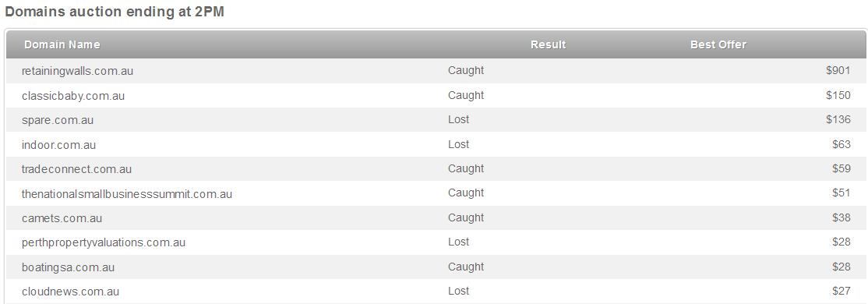Image resolution: width=868 pixels, height=304 pixels.
Task: Select classicbaby.com.au domain
Action: pos(73,96)
